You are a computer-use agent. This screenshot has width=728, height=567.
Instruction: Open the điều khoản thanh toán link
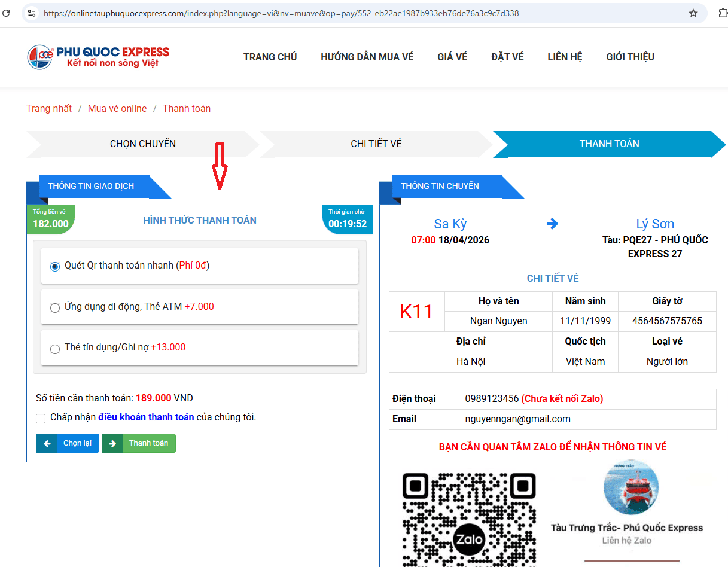[x=146, y=417]
